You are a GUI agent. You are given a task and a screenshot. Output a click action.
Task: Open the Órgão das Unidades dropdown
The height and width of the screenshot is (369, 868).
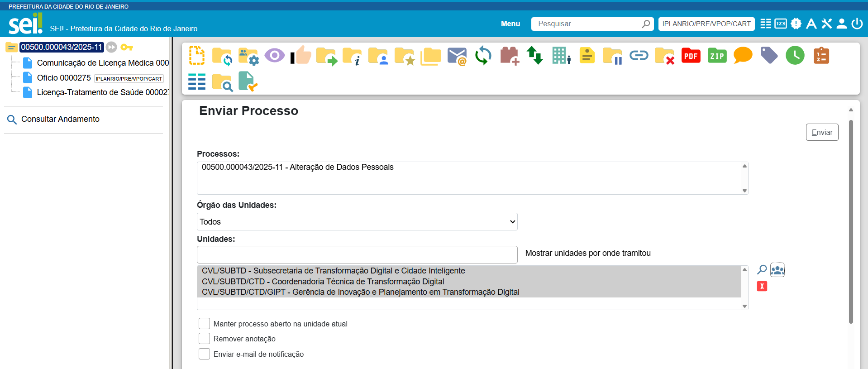click(x=357, y=222)
